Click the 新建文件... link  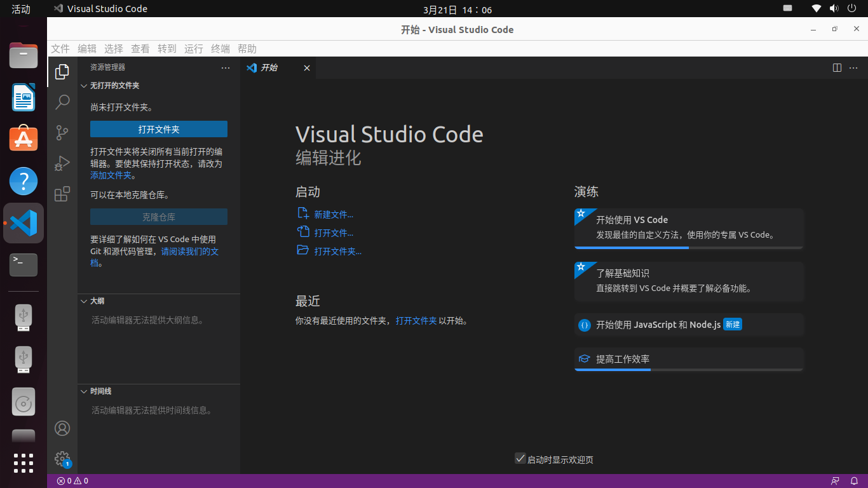tap(334, 215)
